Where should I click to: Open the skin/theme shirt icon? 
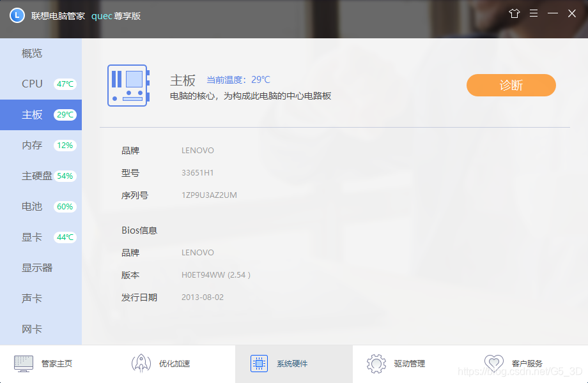click(x=514, y=13)
